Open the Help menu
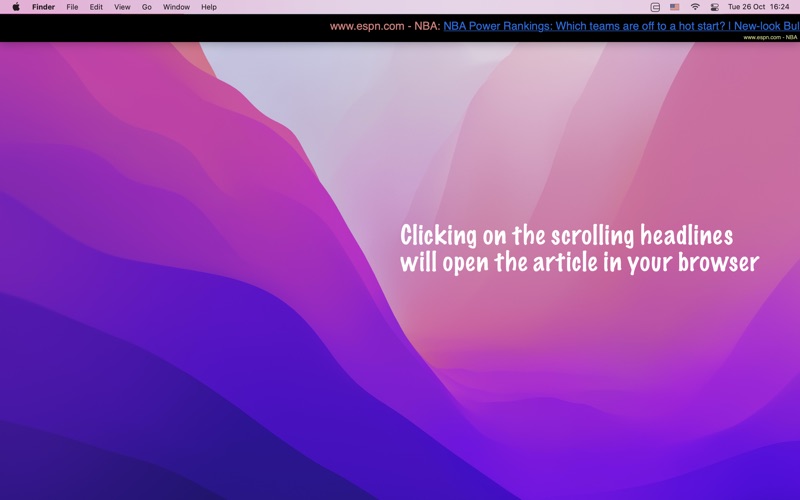This screenshot has width=800, height=500. point(209,7)
